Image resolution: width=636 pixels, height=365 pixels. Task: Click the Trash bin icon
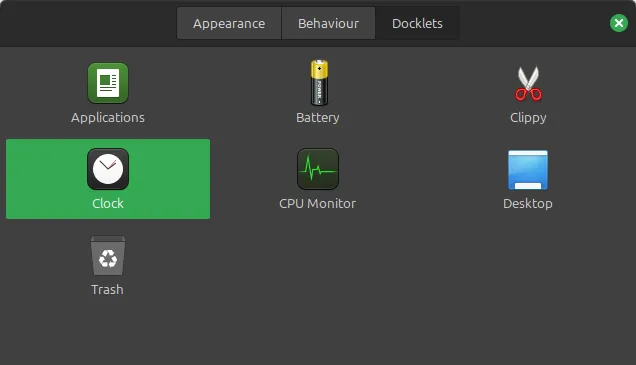click(108, 256)
